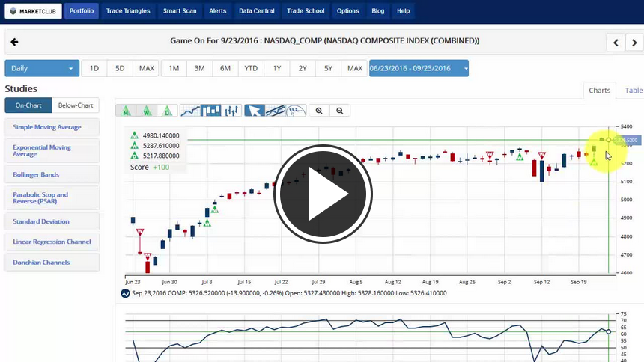Screen dimensions: 644x362
Task: Select the arrow pointer tool
Action: [x=255, y=111]
